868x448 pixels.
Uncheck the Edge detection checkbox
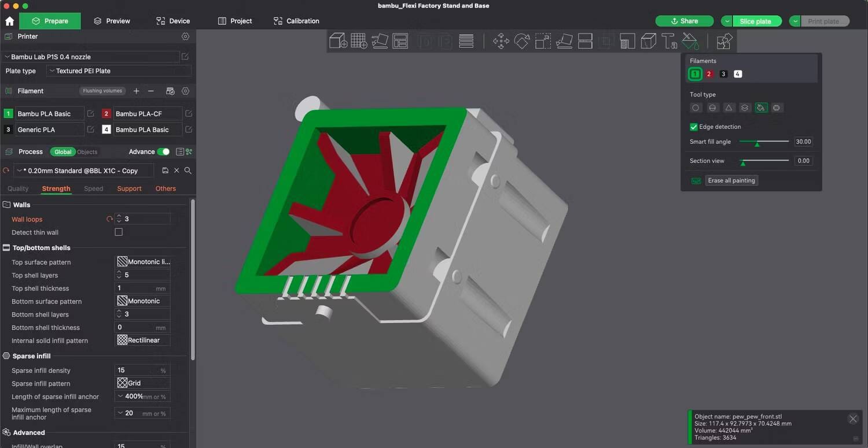pyautogui.click(x=694, y=127)
